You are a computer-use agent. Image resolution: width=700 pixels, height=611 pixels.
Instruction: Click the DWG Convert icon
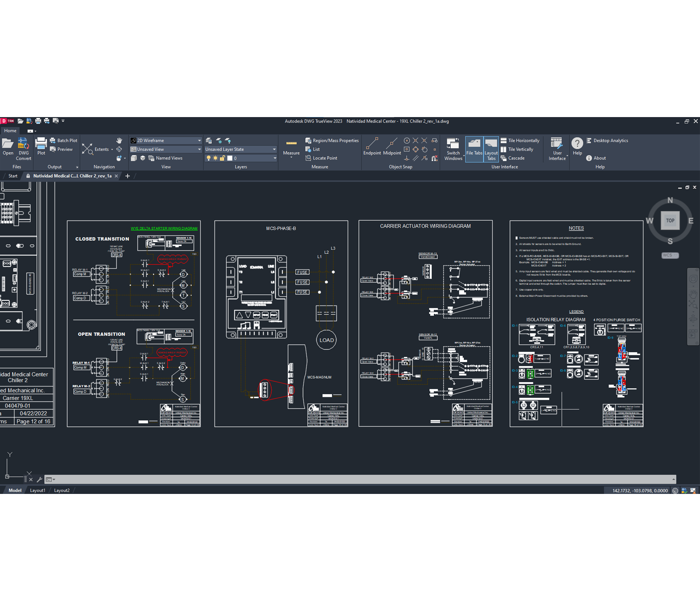[x=23, y=144]
